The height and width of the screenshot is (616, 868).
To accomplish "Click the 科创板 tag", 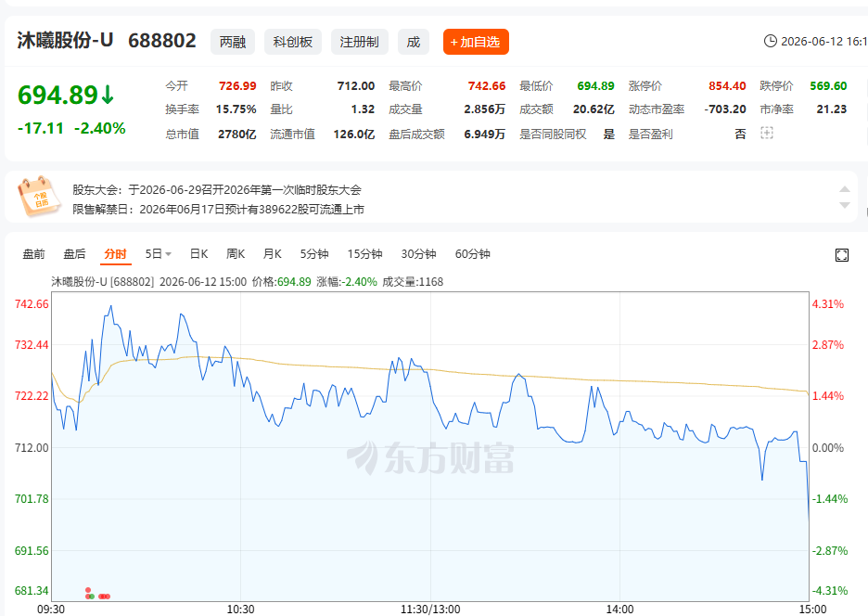I will coord(293,42).
